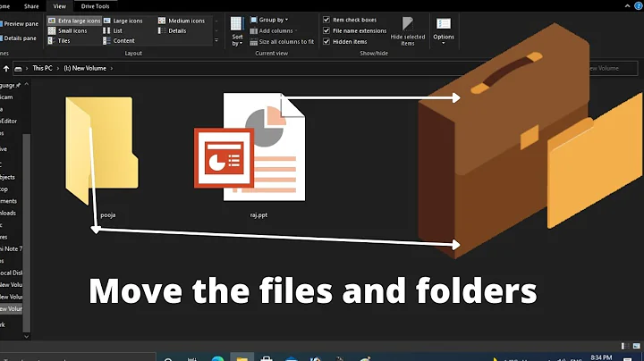Open the Drive Tools tab
The height and width of the screenshot is (361, 644).
coord(95,6)
